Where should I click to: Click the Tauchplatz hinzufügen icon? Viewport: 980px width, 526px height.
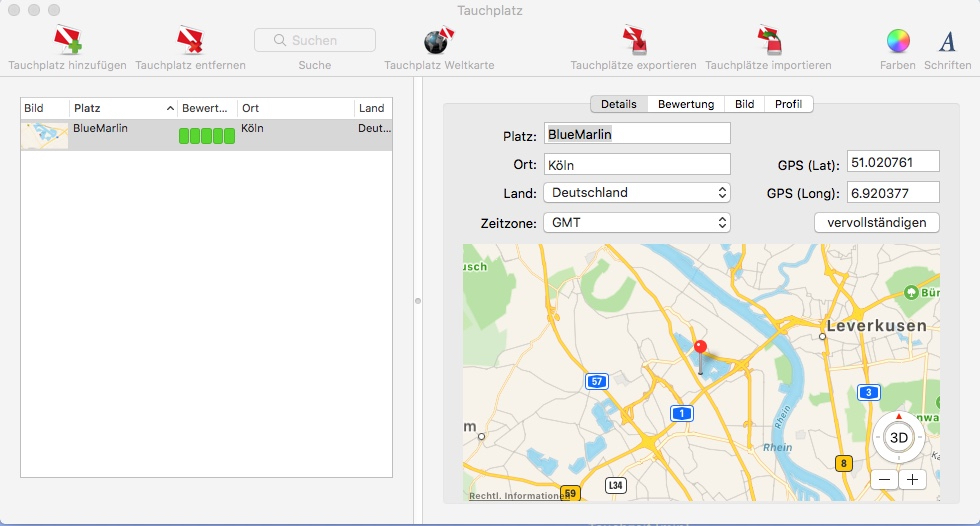pyautogui.click(x=67, y=40)
